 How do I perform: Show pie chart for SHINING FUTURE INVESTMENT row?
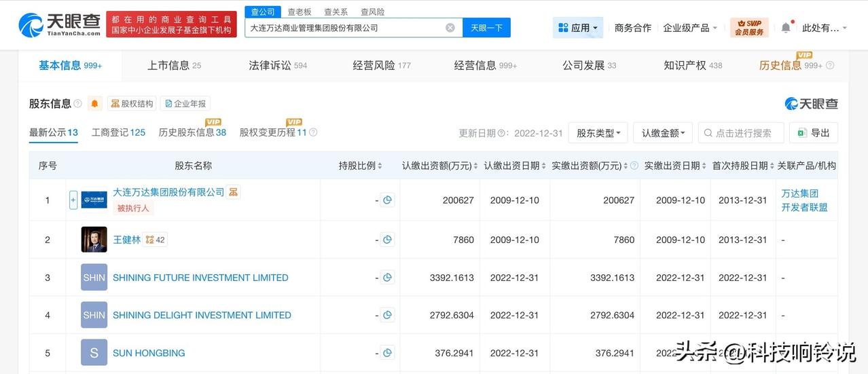387,278
